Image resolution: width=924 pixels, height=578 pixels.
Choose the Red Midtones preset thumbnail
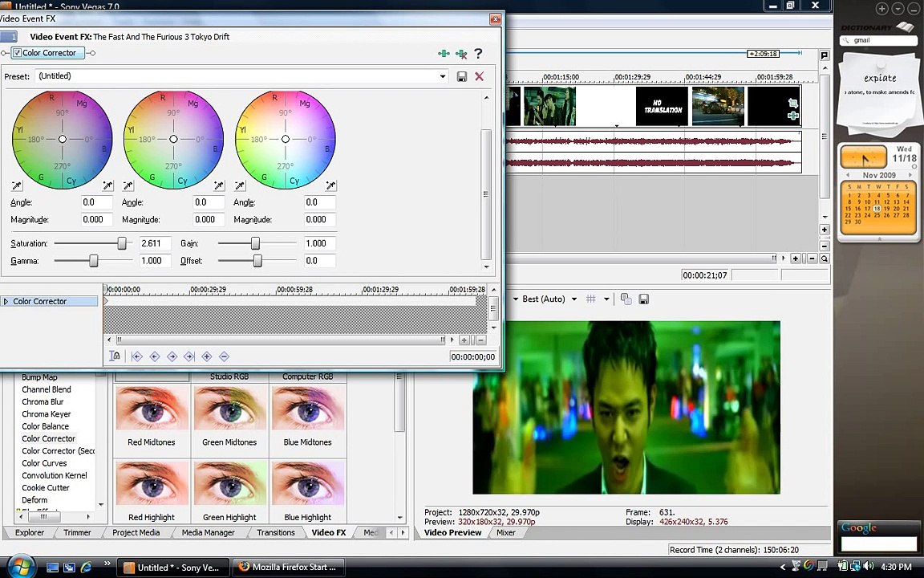point(152,408)
